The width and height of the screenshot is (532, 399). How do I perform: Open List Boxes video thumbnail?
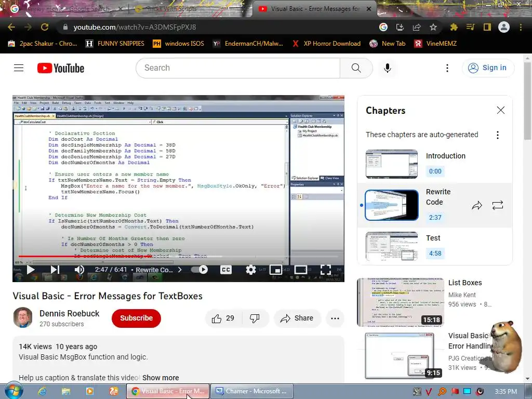(x=401, y=302)
